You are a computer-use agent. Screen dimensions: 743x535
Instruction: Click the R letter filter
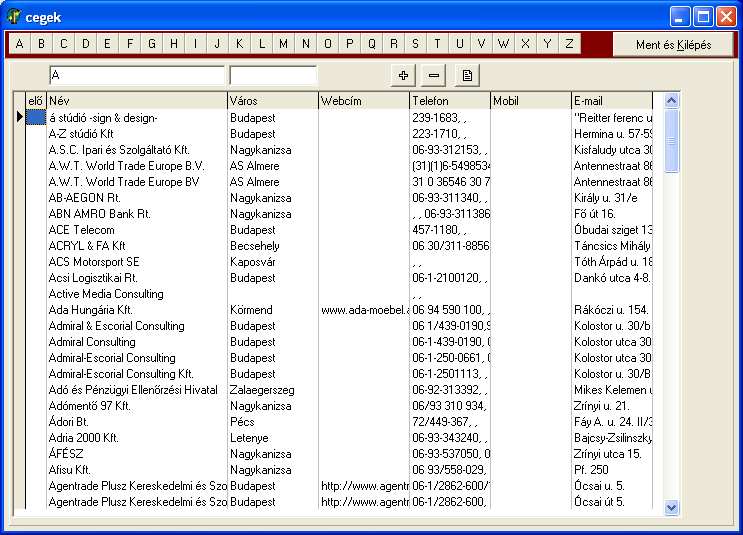coord(394,44)
